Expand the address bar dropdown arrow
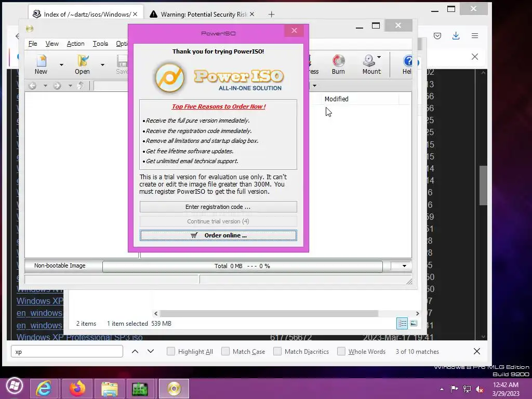The height and width of the screenshot is (399, 532). (x=314, y=86)
